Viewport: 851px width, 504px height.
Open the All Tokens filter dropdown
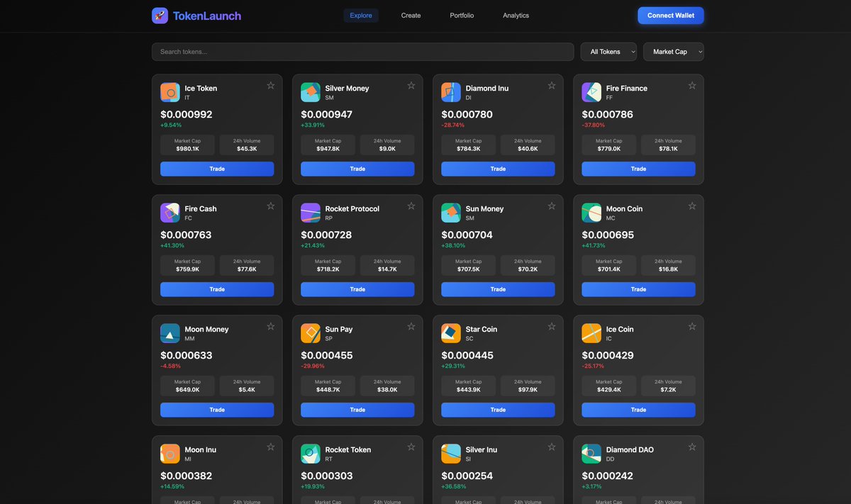(x=608, y=52)
